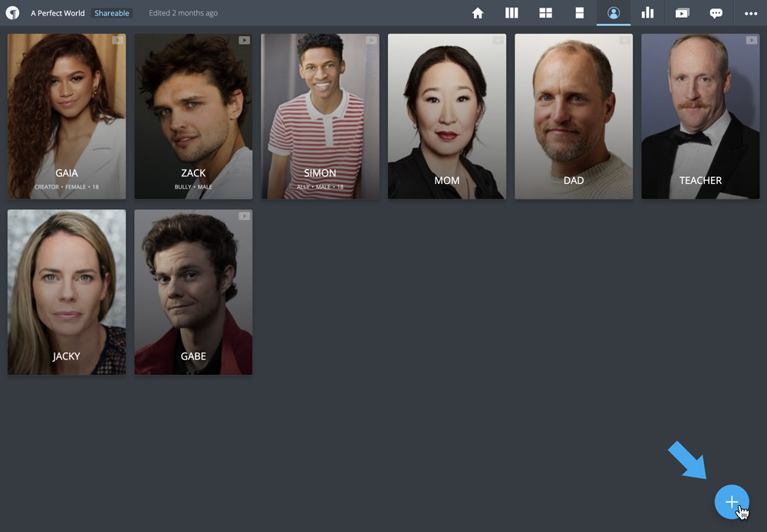Open DAD's character card

click(x=573, y=116)
